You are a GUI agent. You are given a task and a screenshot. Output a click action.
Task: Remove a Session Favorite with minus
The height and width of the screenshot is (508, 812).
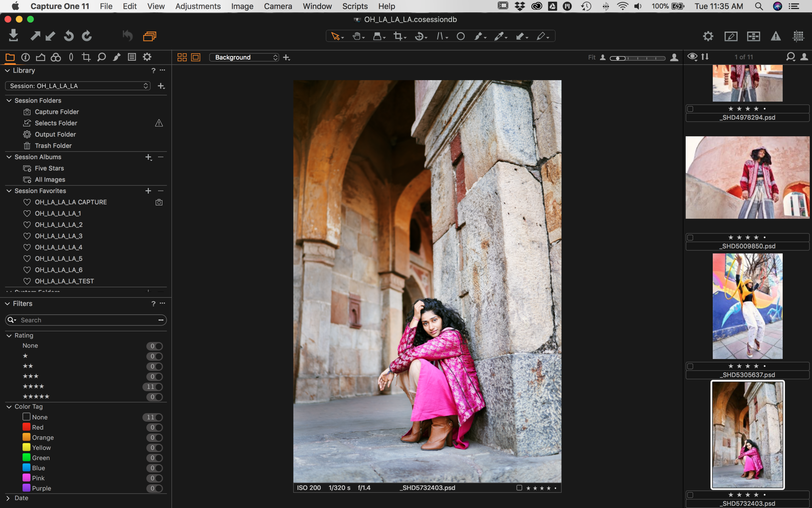[x=161, y=191]
